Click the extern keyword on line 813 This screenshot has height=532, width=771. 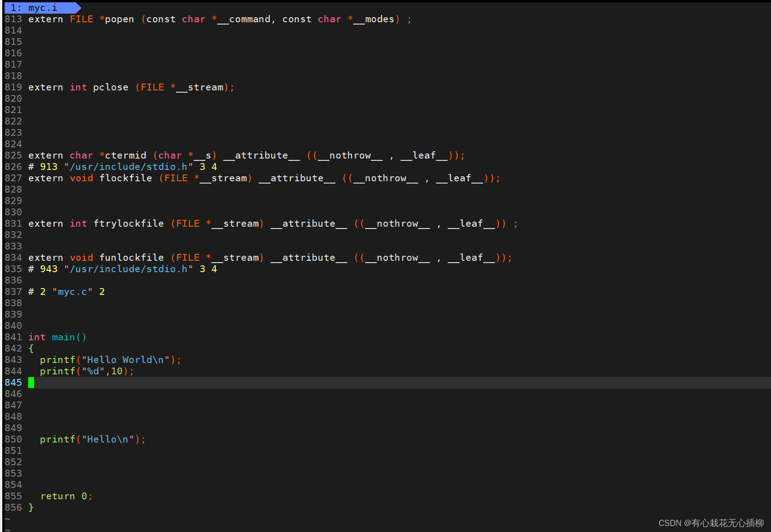(x=45, y=19)
